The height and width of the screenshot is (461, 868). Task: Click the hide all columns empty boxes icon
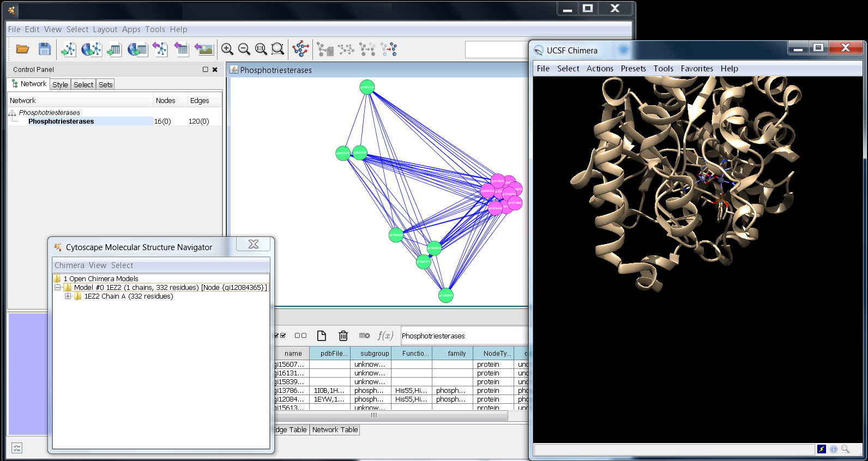coord(300,336)
